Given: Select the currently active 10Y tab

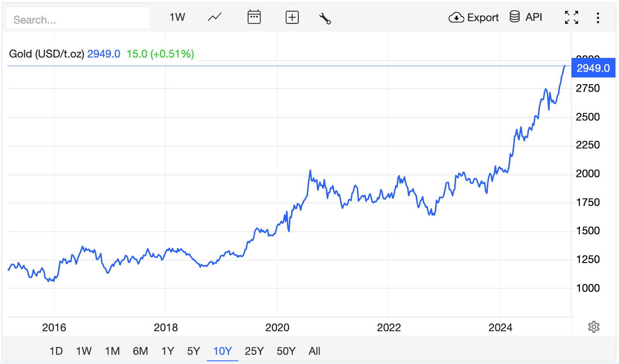Looking at the screenshot, I should pos(222,351).
